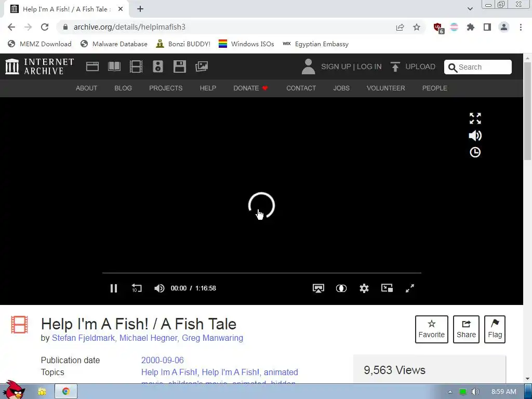Reload the page
This screenshot has height=399, width=532.
45,27
